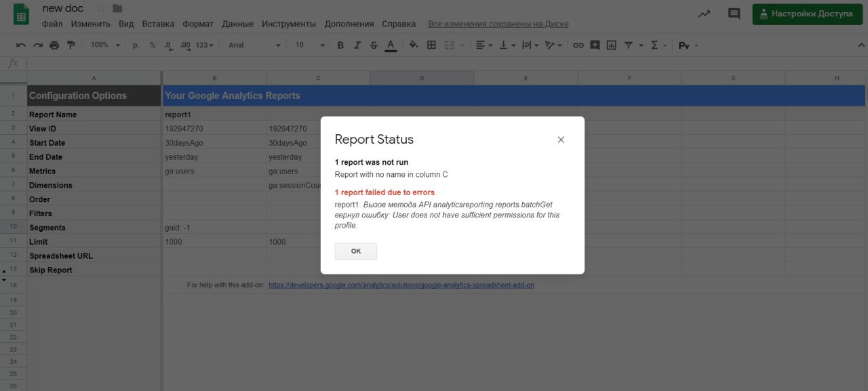Click the Google Sheets home icon
The width and height of the screenshot is (868, 391).
tap(22, 15)
